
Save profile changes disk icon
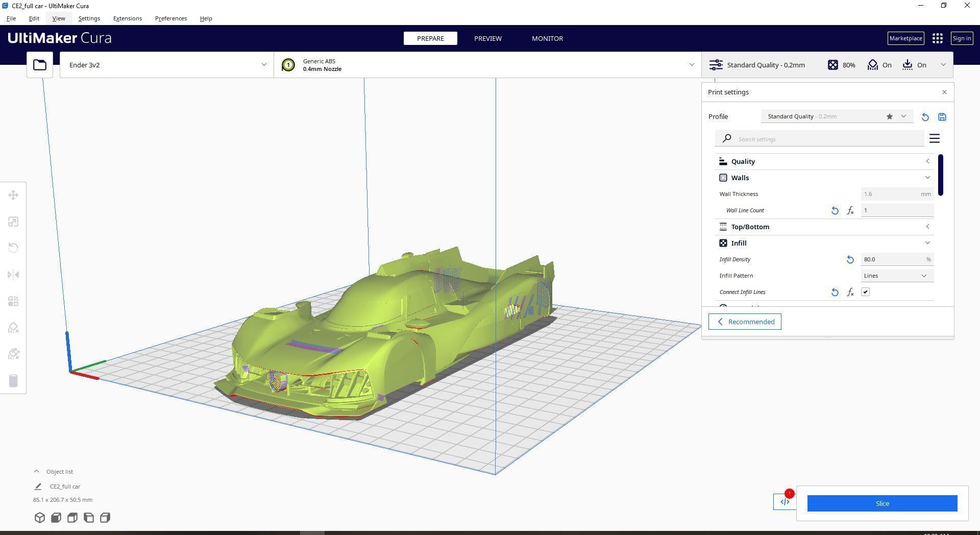point(942,117)
